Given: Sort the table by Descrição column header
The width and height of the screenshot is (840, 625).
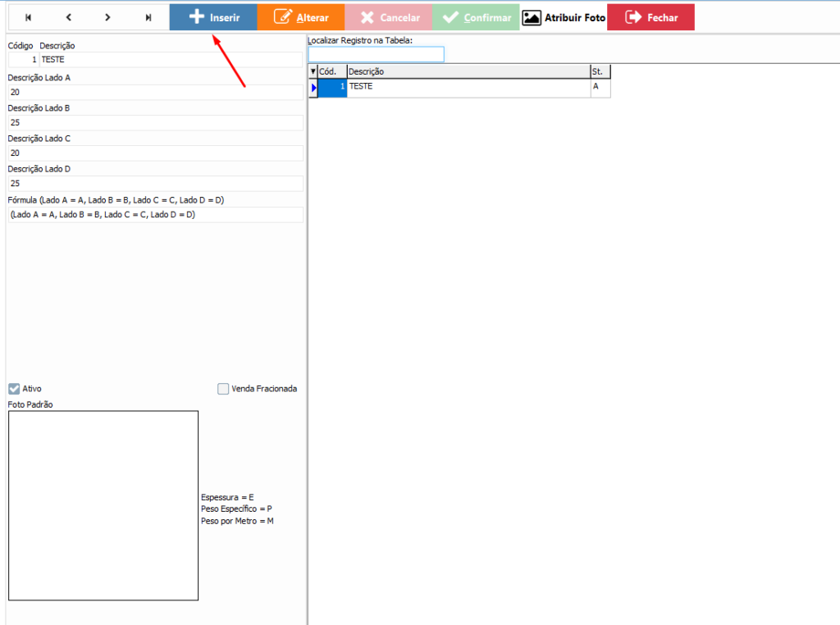Looking at the screenshot, I should 468,72.
